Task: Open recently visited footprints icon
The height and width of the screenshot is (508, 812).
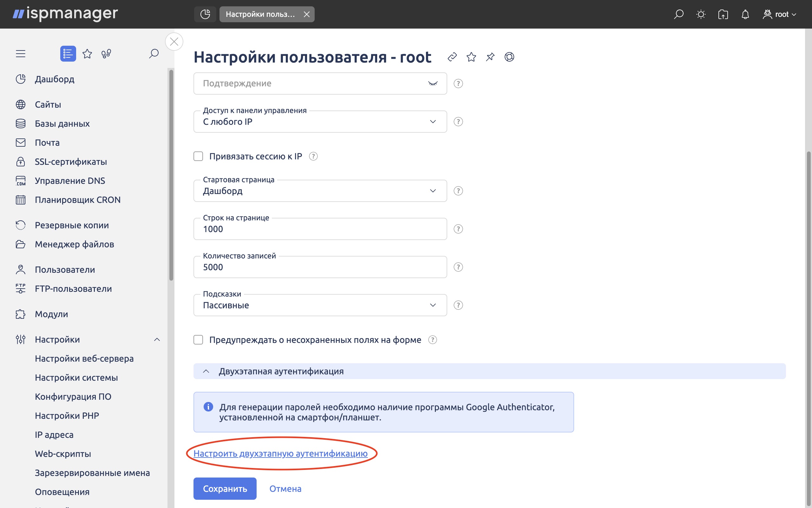Action: (106, 54)
